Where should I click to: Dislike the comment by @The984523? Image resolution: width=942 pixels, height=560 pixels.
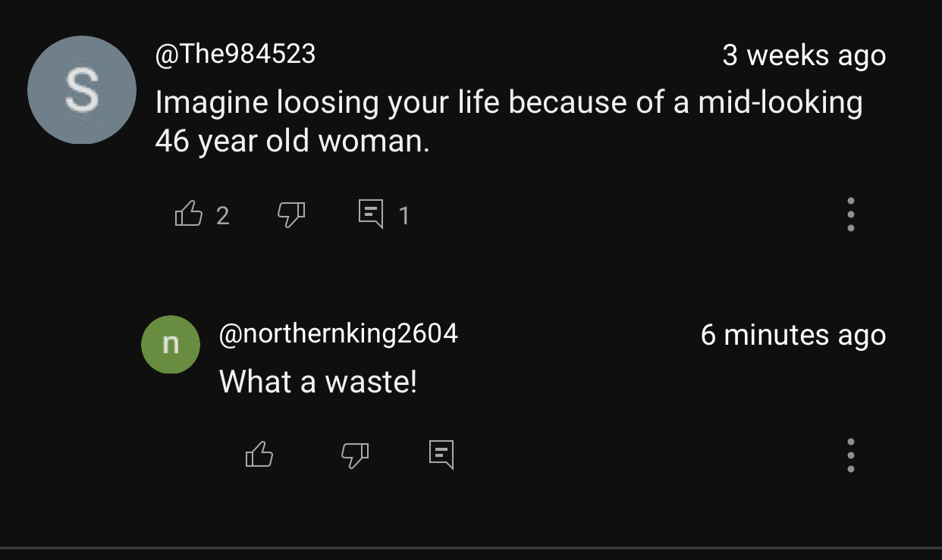(x=291, y=215)
